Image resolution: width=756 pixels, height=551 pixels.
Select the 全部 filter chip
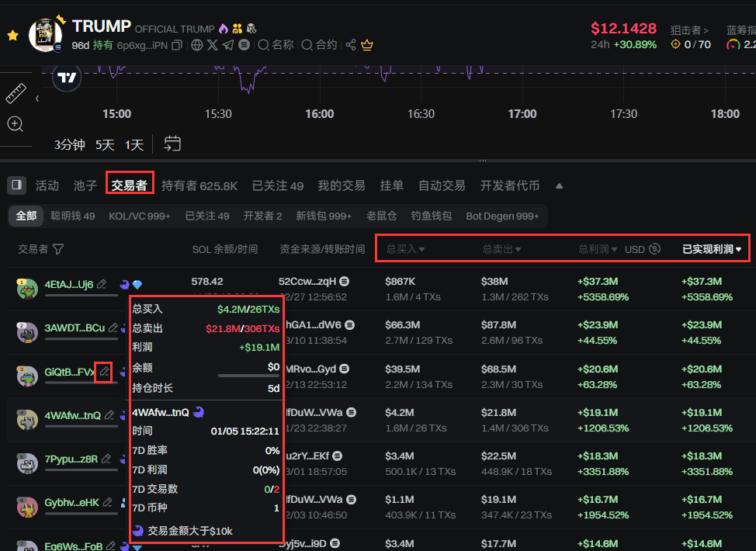coord(26,216)
